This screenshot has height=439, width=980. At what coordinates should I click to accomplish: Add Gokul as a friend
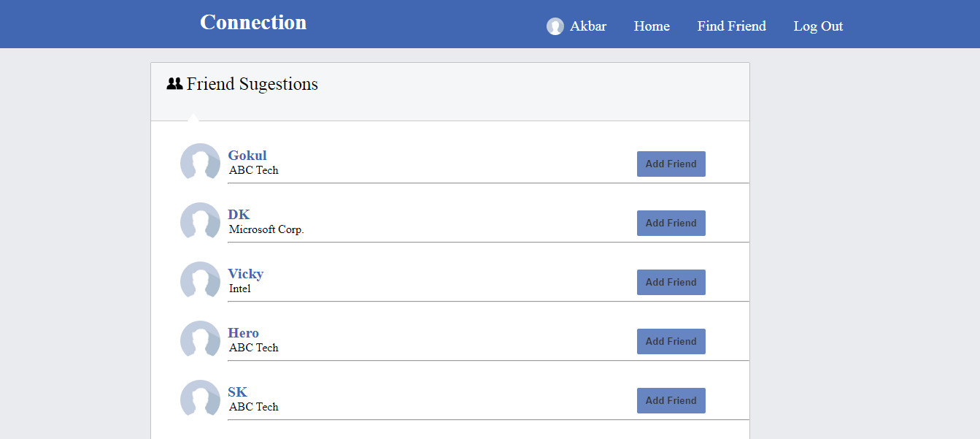(671, 164)
